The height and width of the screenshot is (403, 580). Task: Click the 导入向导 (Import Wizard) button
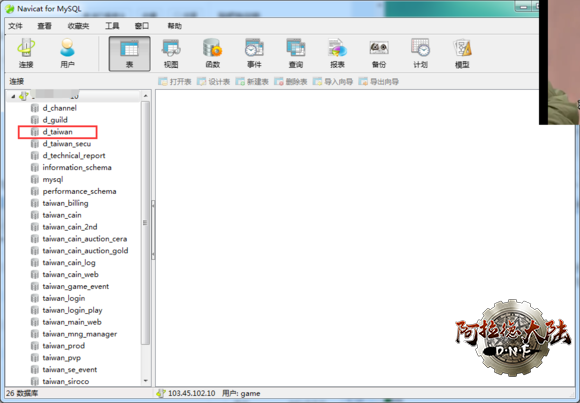coord(333,81)
